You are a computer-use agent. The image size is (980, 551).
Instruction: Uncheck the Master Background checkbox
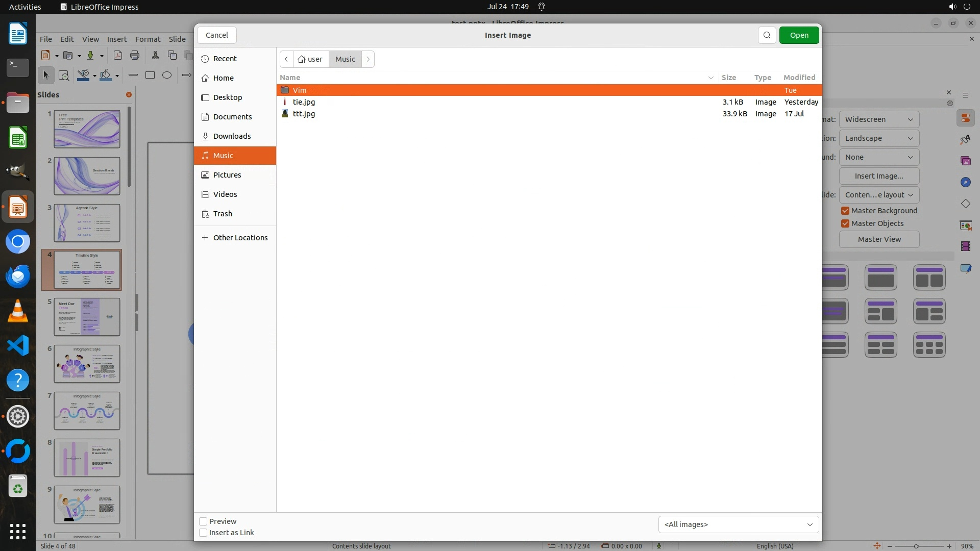[845, 211]
